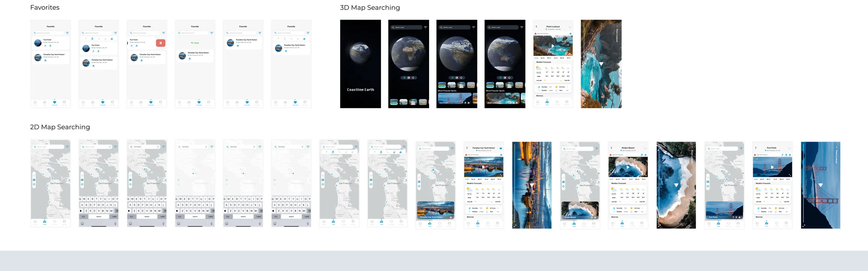Open Paradise Cay Yacht Harbor preview card on map
This screenshot has height=271, width=868.
coord(436,210)
